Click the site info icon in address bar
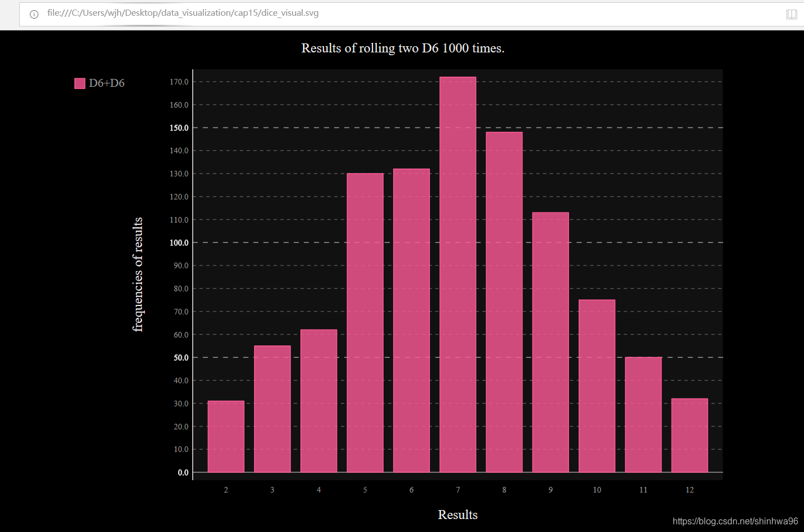Screen dimensions: 804x532 coord(34,14)
